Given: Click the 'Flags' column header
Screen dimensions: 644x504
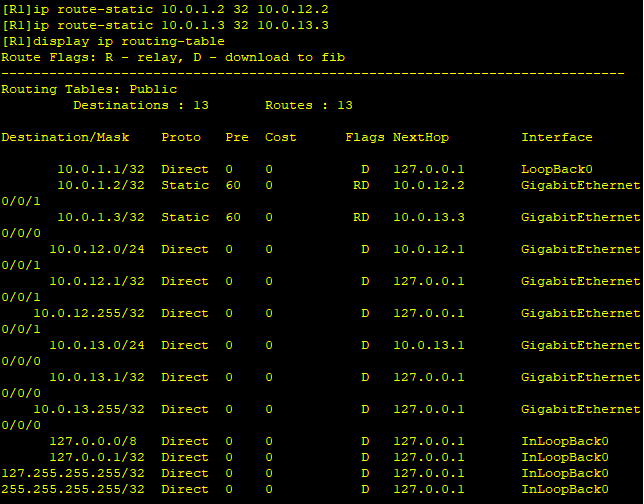Looking at the screenshot, I should point(365,138).
